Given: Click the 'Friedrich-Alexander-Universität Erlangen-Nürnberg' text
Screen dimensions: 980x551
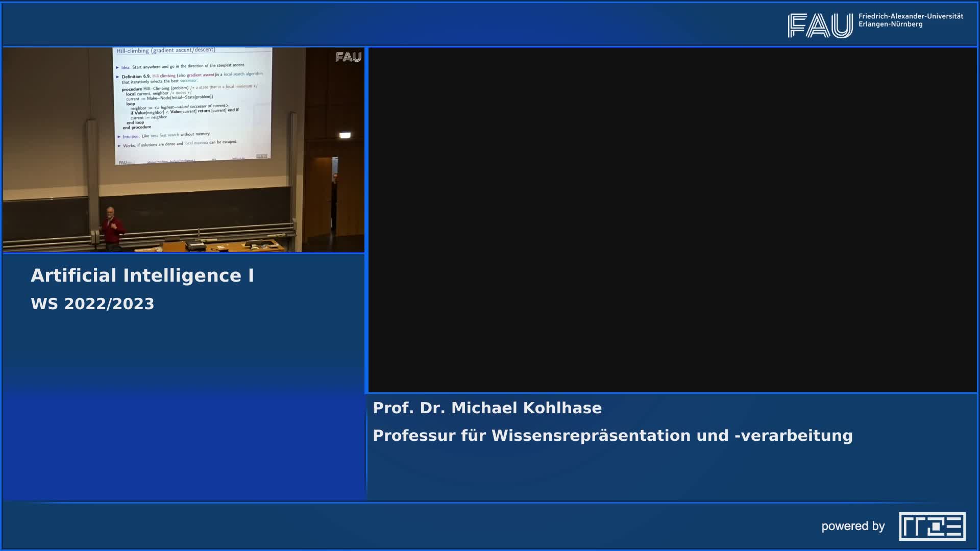Looking at the screenshot, I should (910, 20).
